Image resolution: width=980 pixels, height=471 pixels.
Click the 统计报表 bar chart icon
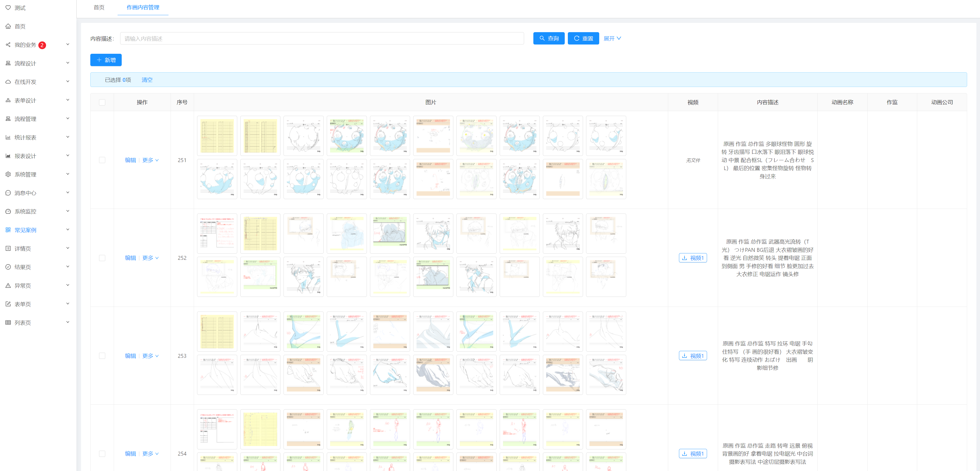tap(8, 137)
